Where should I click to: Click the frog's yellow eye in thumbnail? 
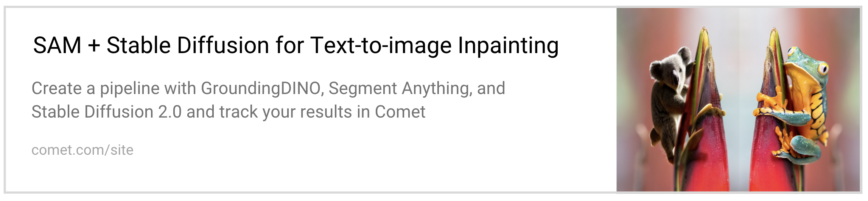point(821,69)
